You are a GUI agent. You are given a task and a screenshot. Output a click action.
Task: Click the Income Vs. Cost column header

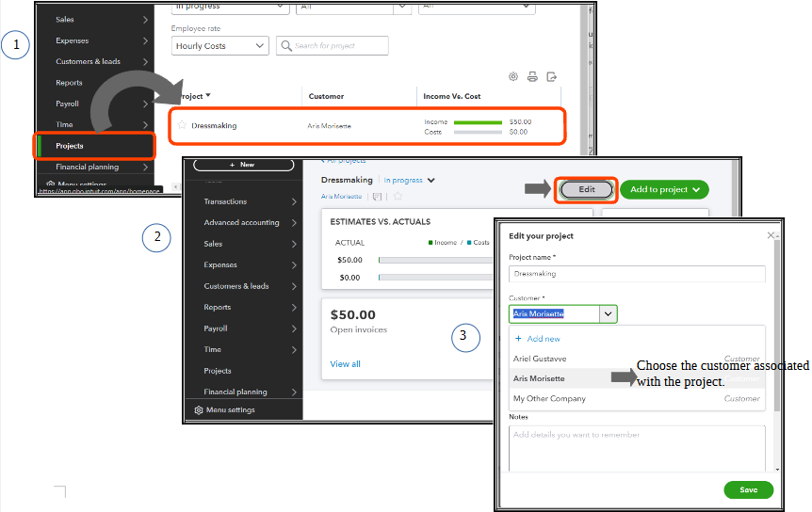451,96
